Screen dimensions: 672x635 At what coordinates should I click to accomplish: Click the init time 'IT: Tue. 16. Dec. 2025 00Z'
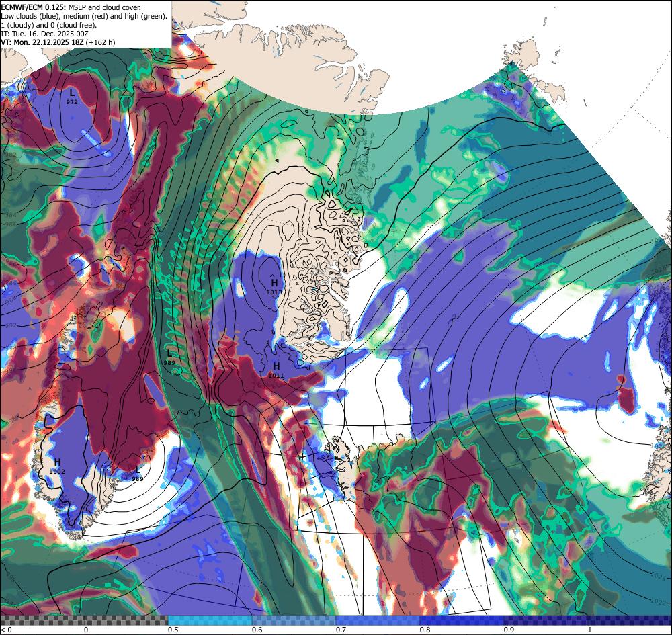[44, 34]
